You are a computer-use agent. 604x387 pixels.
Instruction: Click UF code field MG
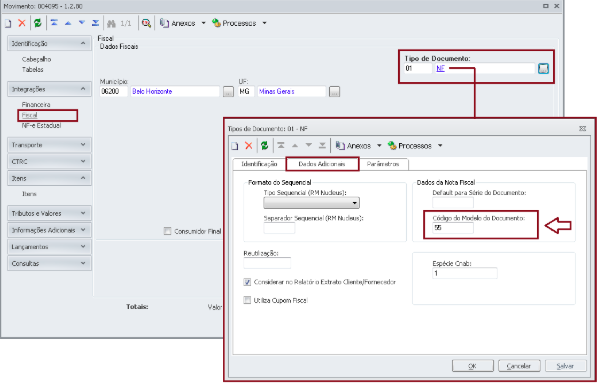coord(246,92)
